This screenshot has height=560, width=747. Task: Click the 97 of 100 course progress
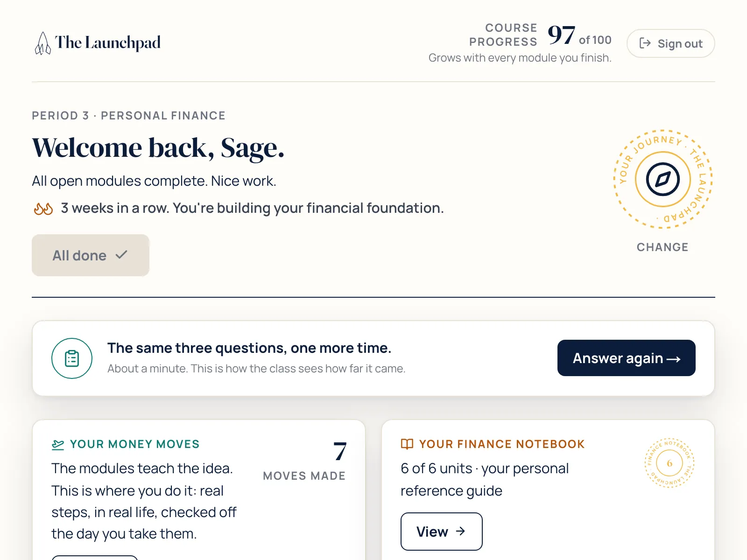coord(579,36)
